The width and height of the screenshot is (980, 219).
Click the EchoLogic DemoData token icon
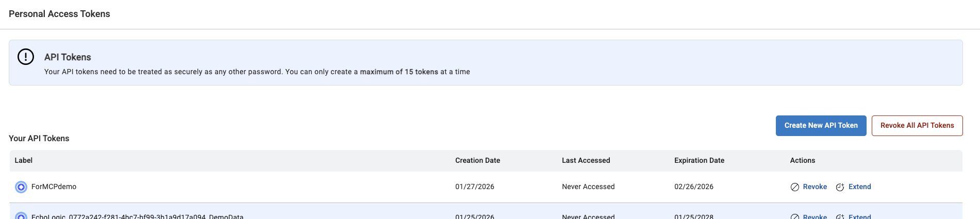point(21,216)
